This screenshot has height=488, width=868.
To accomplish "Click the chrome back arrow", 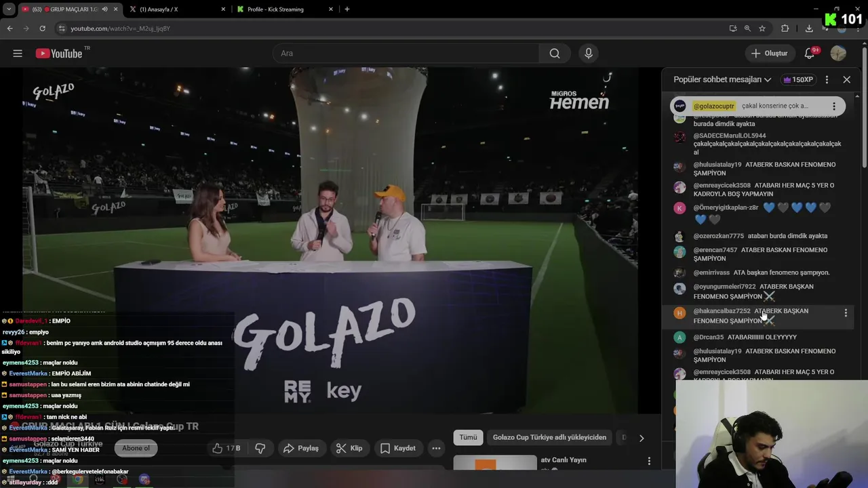I will 9,28.
